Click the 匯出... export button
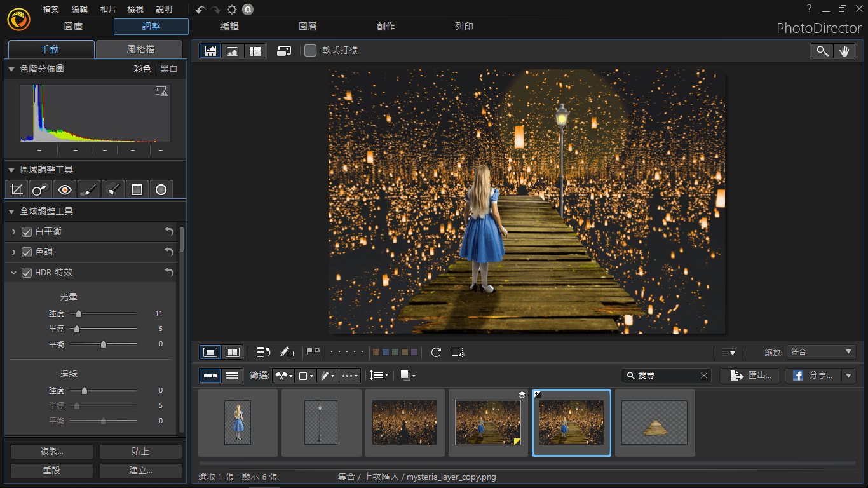This screenshot has width=868, height=488. (750, 376)
